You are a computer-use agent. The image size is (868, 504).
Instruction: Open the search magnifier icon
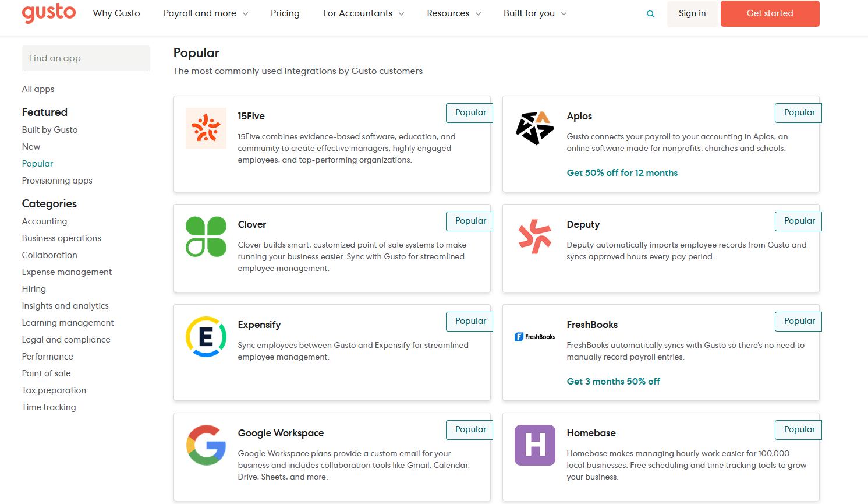tap(651, 14)
